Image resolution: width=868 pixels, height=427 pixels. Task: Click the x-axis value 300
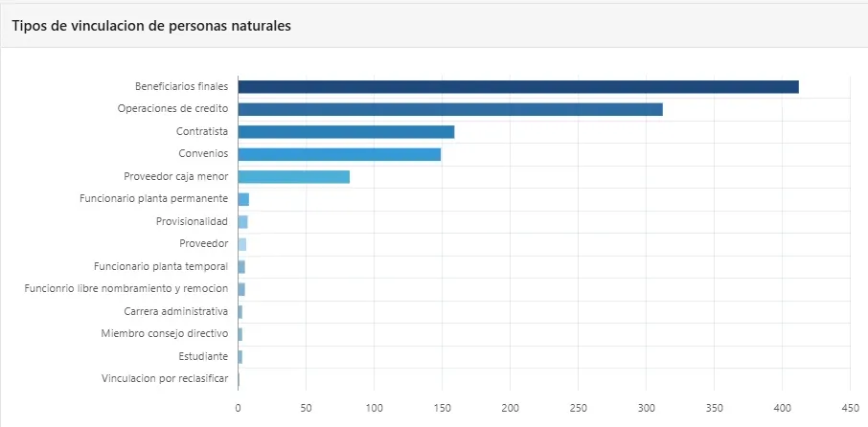pyautogui.click(x=646, y=408)
